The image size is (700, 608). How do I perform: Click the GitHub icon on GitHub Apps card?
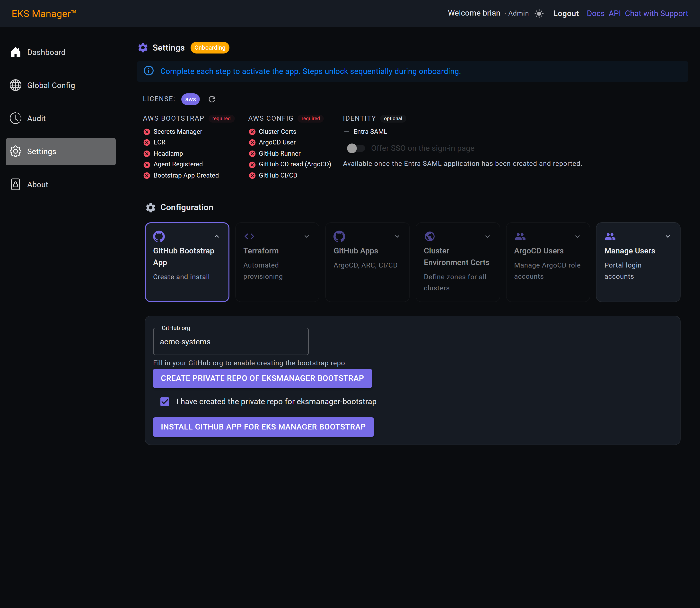coord(339,236)
